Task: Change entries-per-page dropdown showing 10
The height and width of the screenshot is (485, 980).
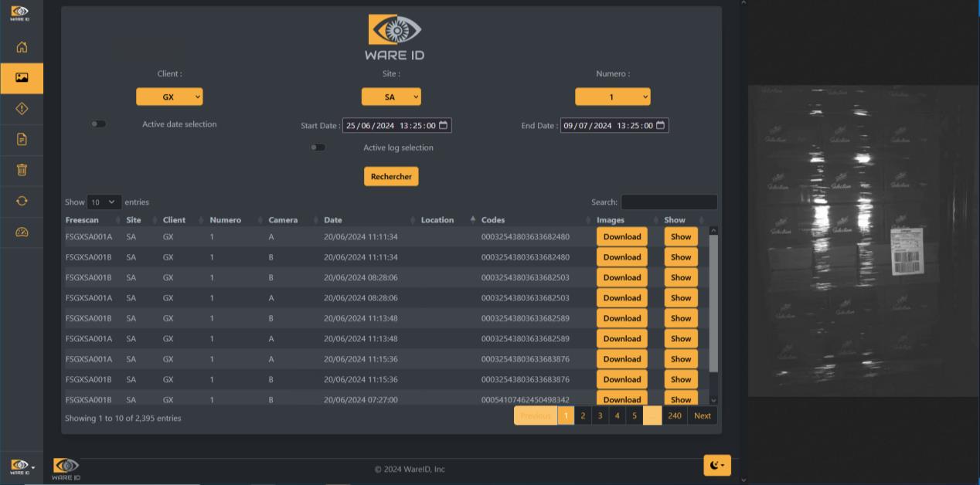Action: point(104,202)
